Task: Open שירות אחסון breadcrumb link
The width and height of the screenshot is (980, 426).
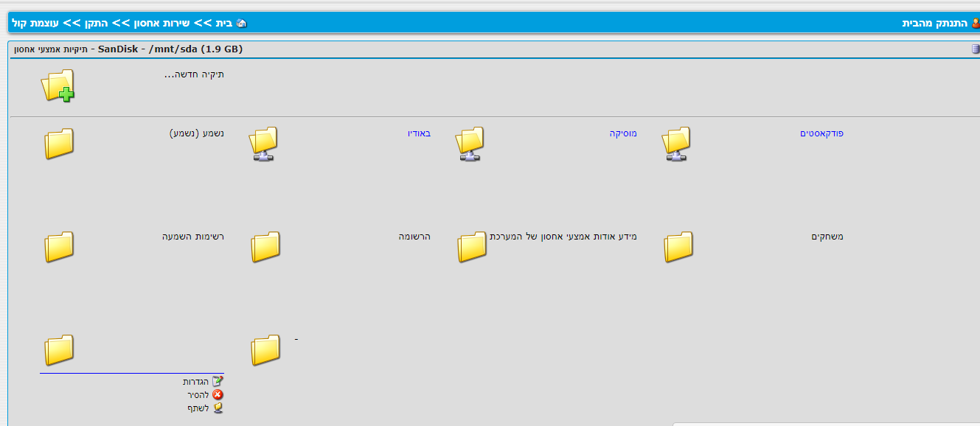Action: tap(160, 23)
